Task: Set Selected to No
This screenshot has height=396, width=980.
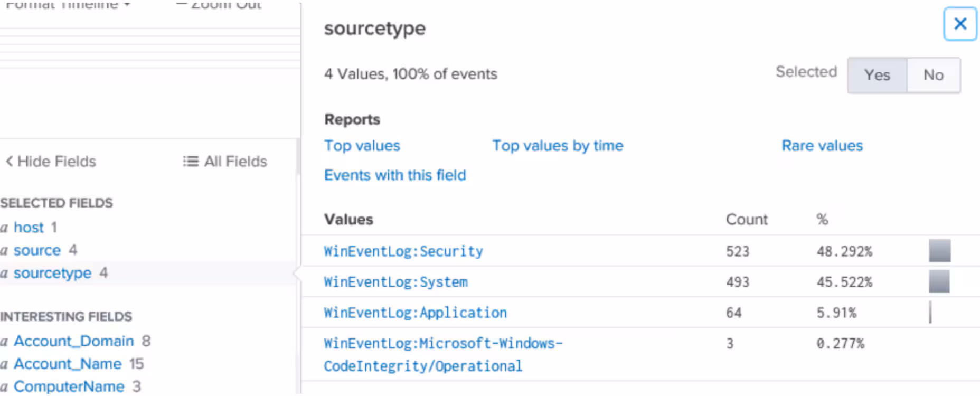Action: (934, 76)
